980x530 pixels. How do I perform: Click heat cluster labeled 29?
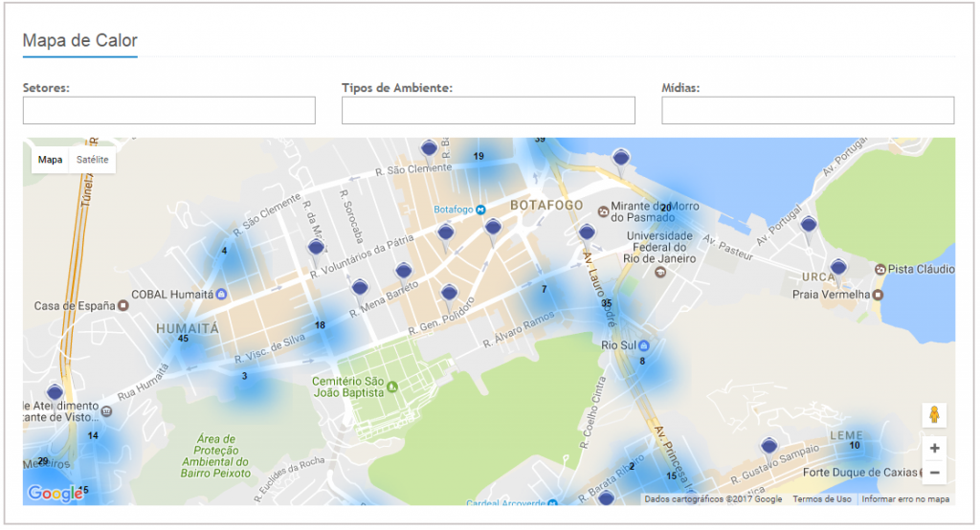tap(43, 460)
